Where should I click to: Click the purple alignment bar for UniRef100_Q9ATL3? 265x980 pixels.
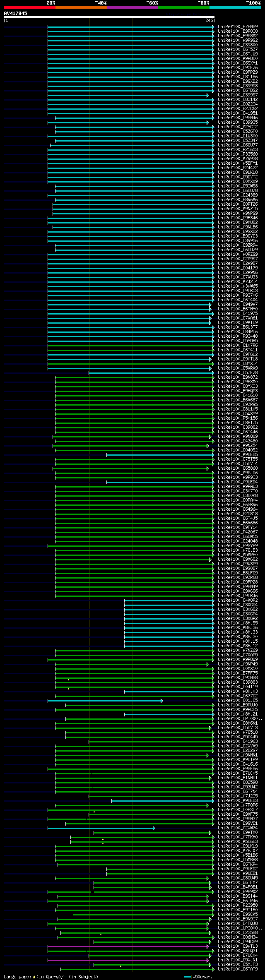click(128, 946)
